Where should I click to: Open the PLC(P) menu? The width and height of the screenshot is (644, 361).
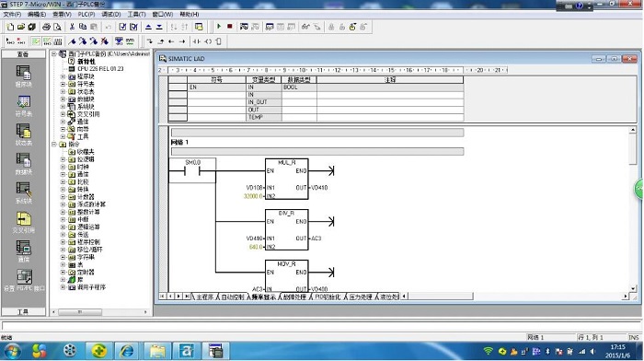tap(86, 15)
